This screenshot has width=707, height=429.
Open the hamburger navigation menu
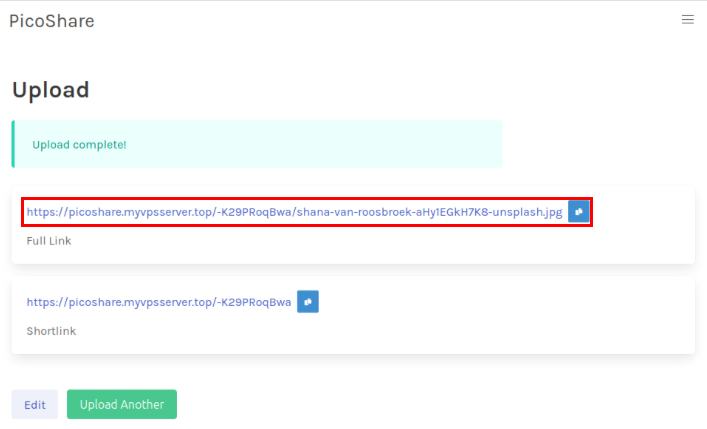[688, 19]
